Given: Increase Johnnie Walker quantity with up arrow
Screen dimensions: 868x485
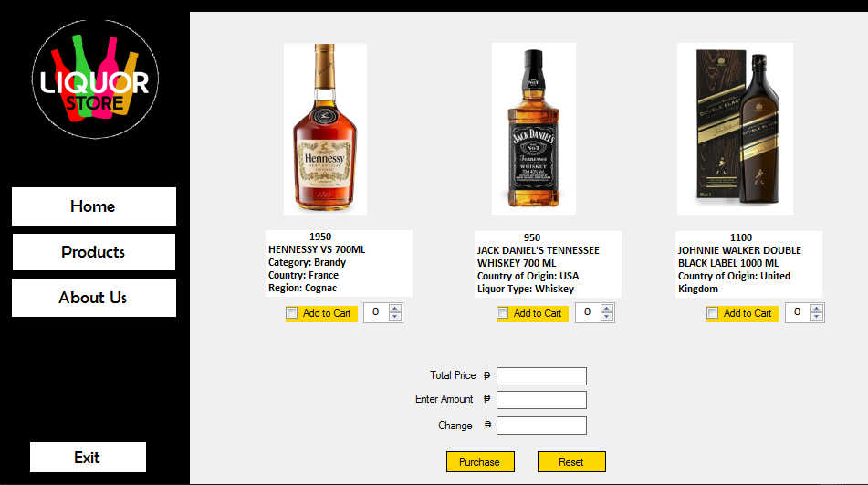Looking at the screenshot, I should tap(817, 309).
